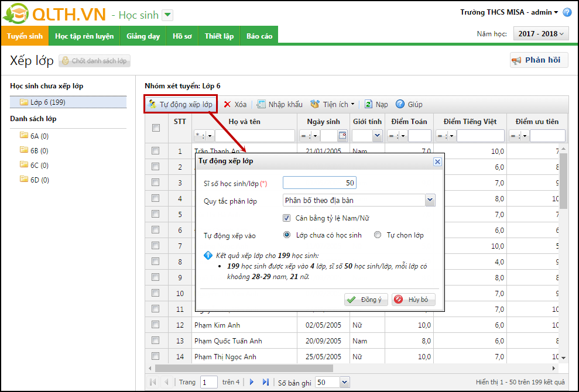Select the Lớp 6 (199) folder

[68, 102]
